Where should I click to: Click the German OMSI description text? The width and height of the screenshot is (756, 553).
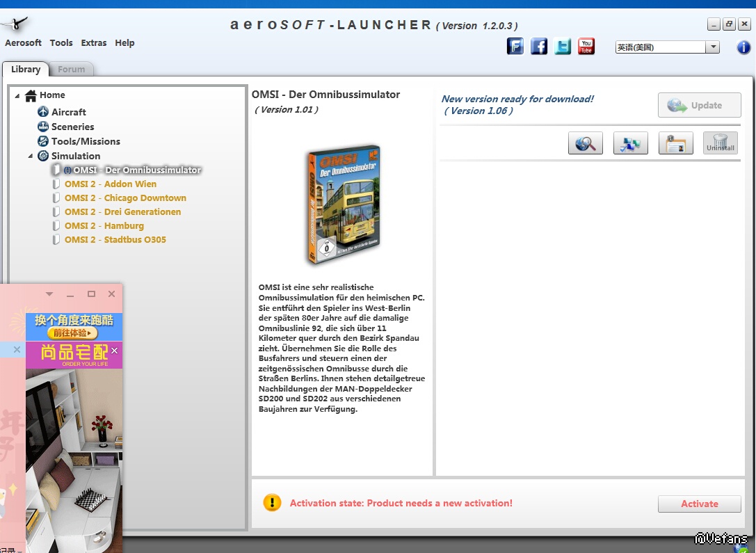pyautogui.click(x=341, y=348)
